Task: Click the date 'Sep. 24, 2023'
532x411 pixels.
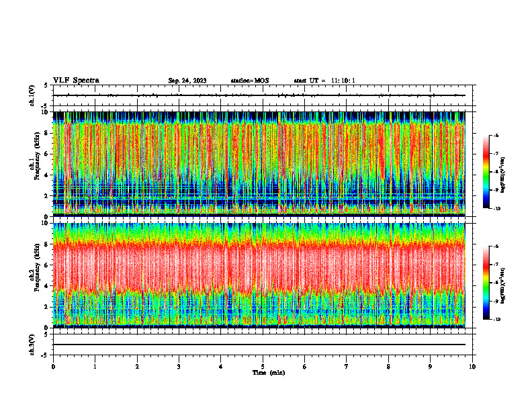Action: (x=187, y=81)
